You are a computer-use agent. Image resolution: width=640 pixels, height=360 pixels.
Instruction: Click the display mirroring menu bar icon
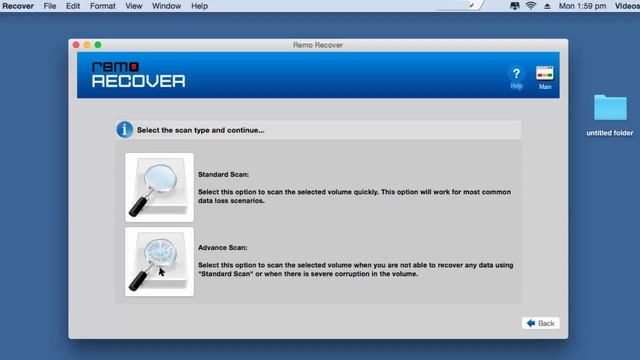point(515,6)
